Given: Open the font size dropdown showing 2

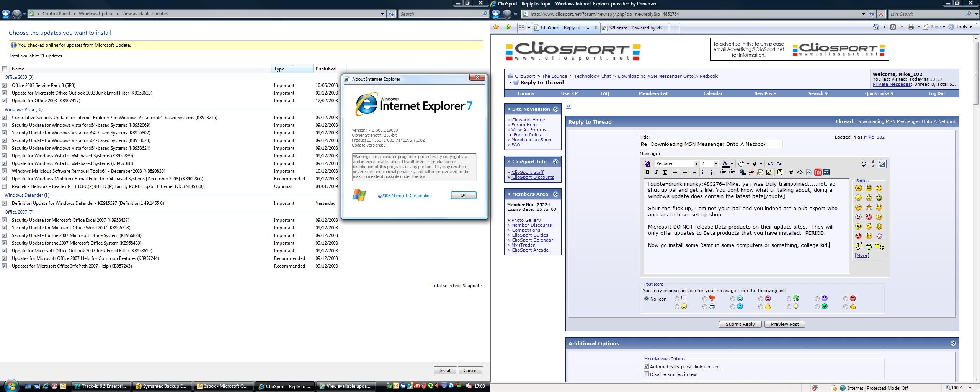Looking at the screenshot, I should tap(715, 164).
